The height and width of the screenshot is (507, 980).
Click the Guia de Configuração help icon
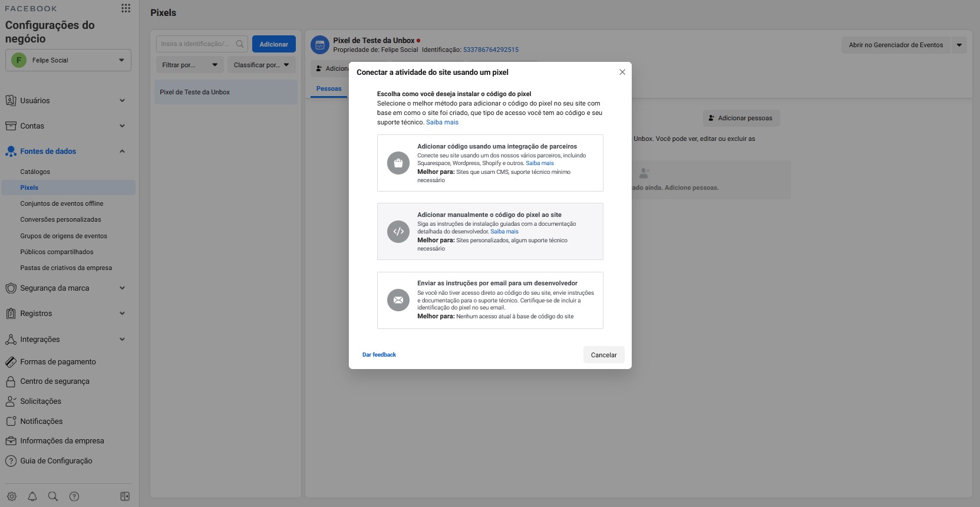click(11, 461)
